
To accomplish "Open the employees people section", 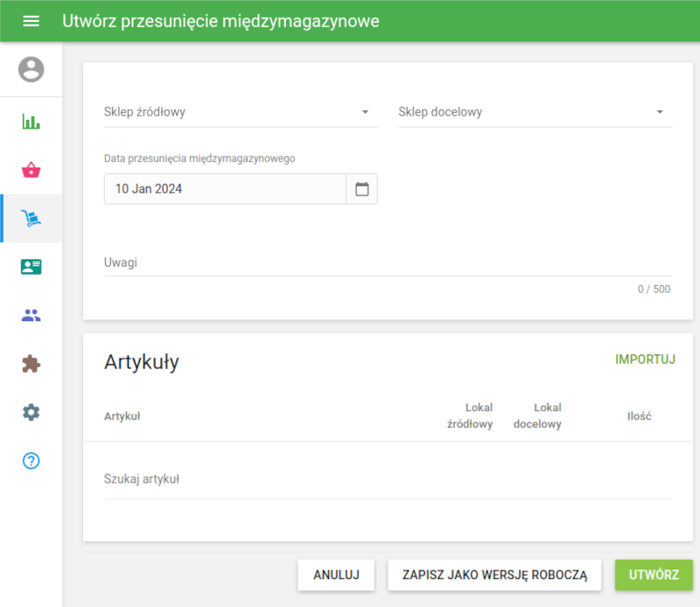I will pos(31,315).
